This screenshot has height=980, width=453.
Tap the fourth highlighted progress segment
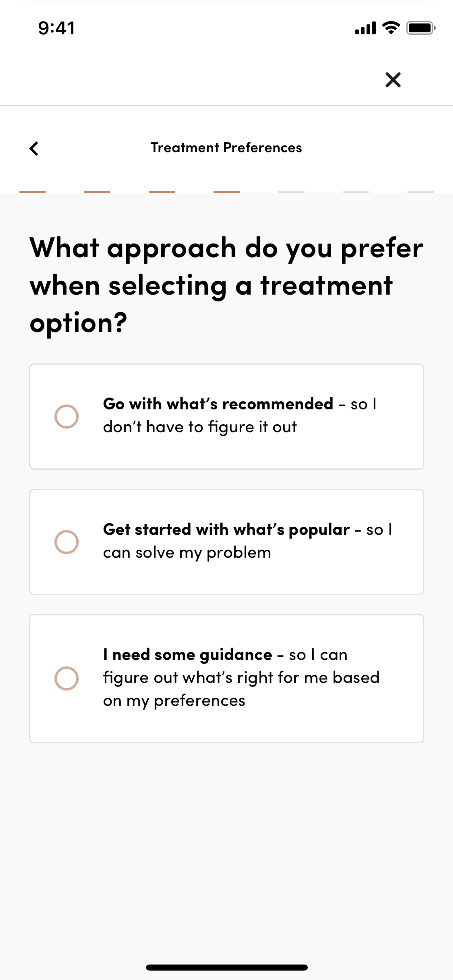[x=226, y=192]
